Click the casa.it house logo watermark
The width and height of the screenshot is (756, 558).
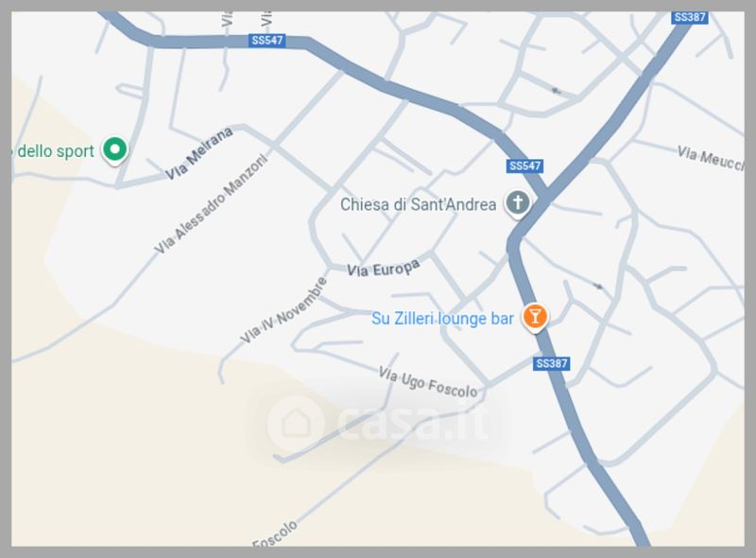[x=296, y=423]
